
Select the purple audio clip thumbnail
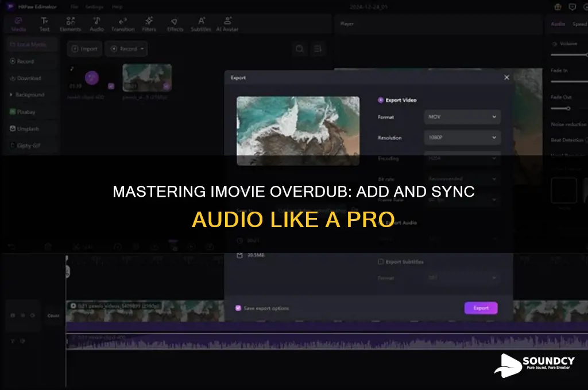tap(91, 78)
